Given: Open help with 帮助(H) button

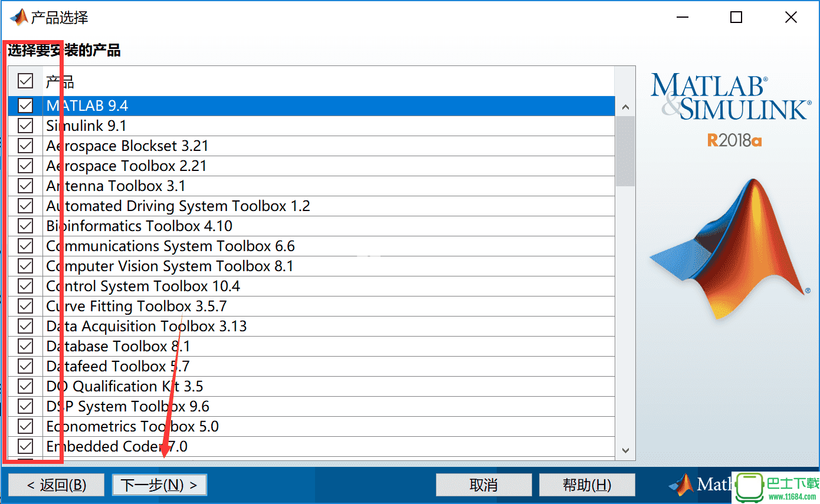Looking at the screenshot, I should 587,485.
